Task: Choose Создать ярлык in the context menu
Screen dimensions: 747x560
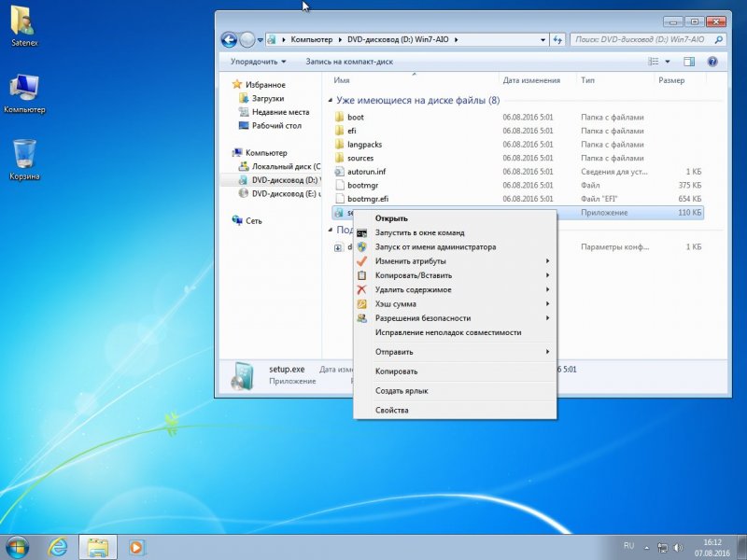Action: coord(455,391)
